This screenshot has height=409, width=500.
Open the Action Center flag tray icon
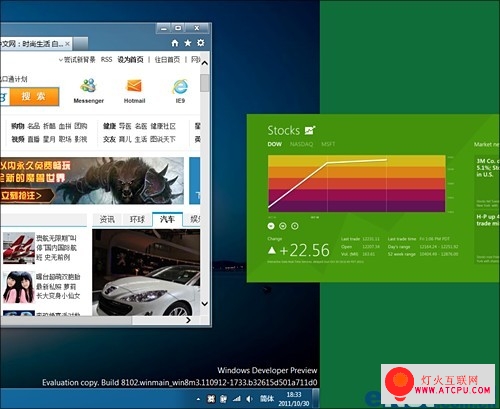(x=224, y=399)
